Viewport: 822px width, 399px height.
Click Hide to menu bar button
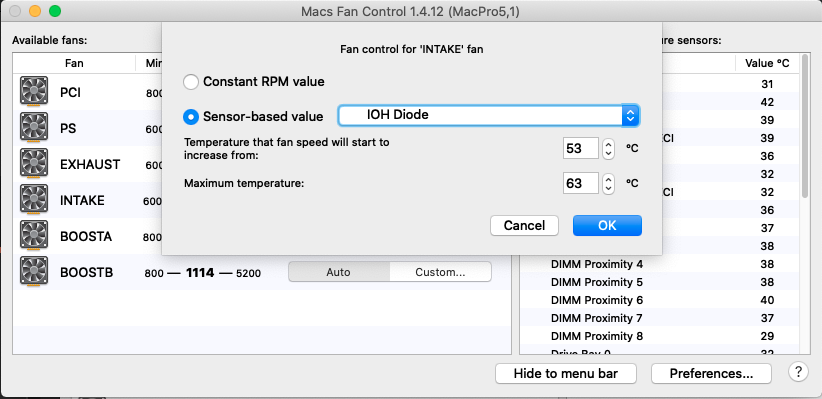click(566, 373)
